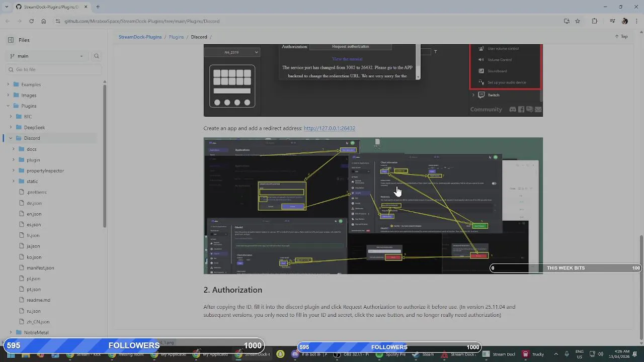Expand the propertyInspector folder chevron
Screen dimensions: 644x362
point(14,171)
